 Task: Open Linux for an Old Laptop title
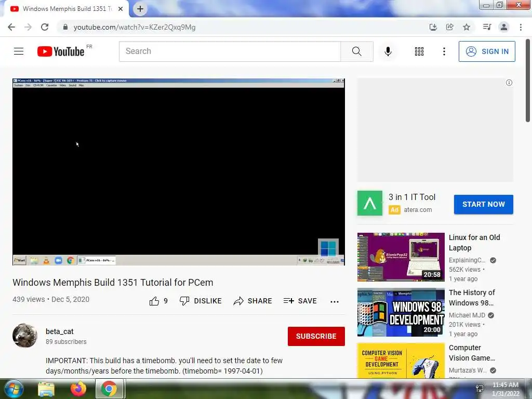[474, 243]
